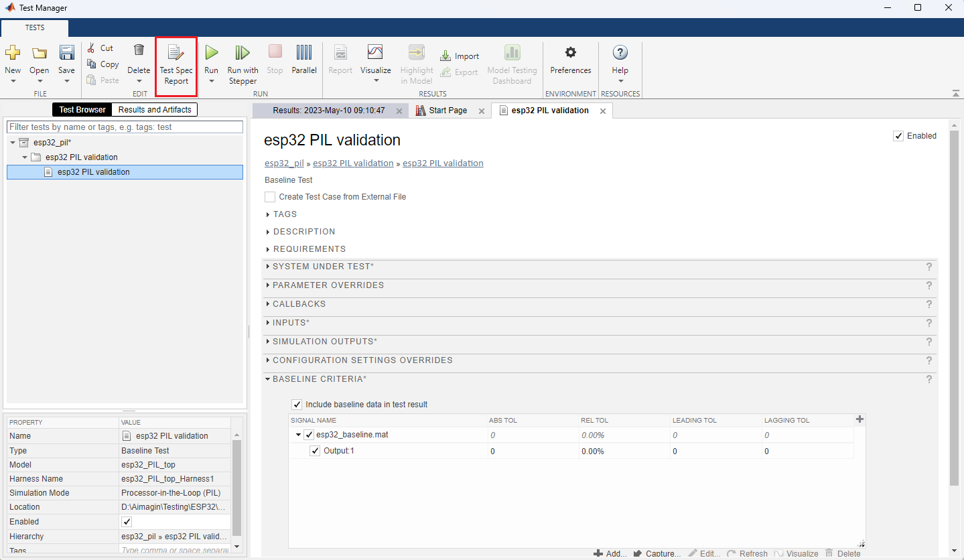964x560 pixels.
Task: Select the TESTS ribbon tab
Action: (x=35, y=28)
